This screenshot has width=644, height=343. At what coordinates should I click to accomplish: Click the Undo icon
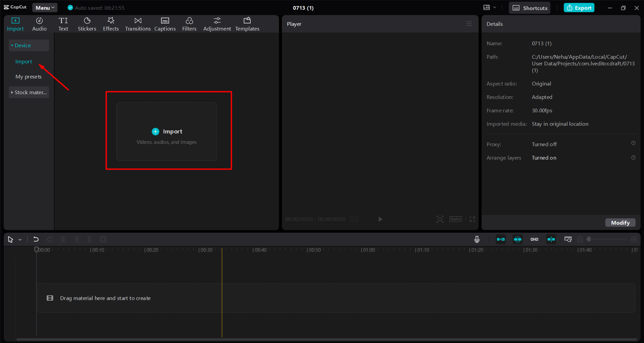[x=36, y=239]
